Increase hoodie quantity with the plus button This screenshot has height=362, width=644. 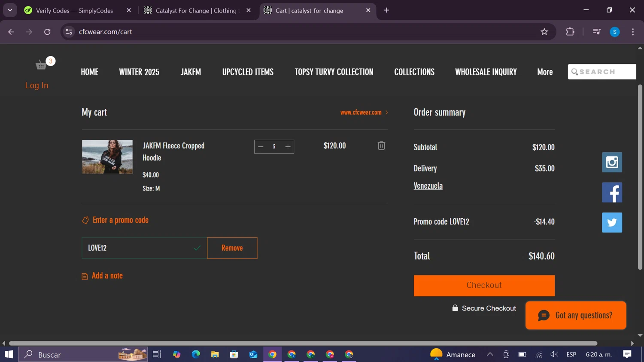point(288,147)
